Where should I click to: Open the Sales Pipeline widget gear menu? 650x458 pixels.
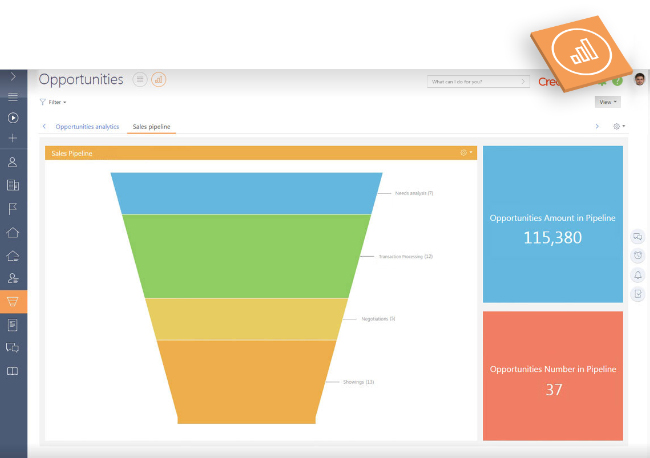(x=466, y=153)
